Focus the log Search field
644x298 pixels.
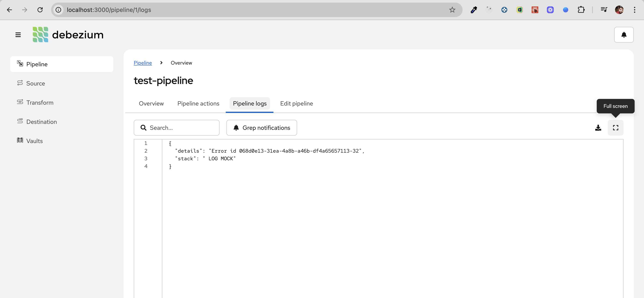180,128
